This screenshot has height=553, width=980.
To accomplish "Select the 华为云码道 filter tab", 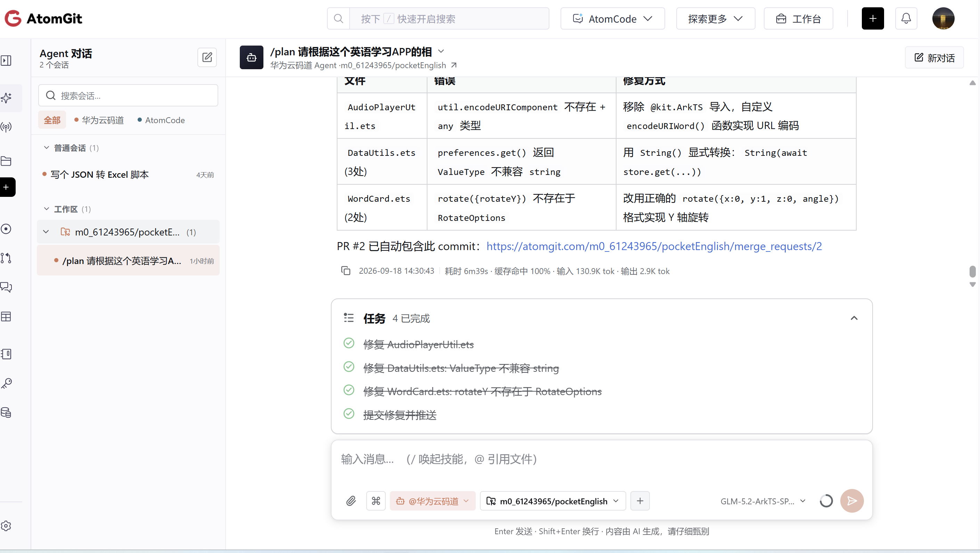I will click(x=99, y=120).
